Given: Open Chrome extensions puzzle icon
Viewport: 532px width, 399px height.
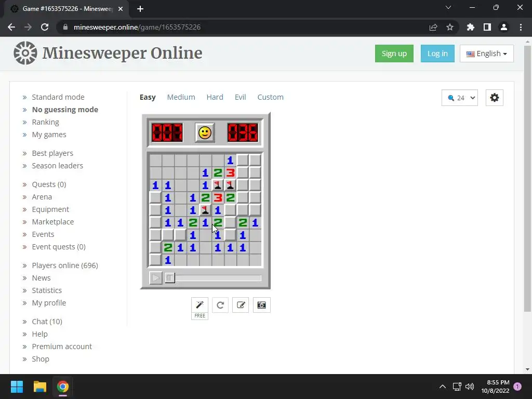Looking at the screenshot, I should tap(471, 27).
